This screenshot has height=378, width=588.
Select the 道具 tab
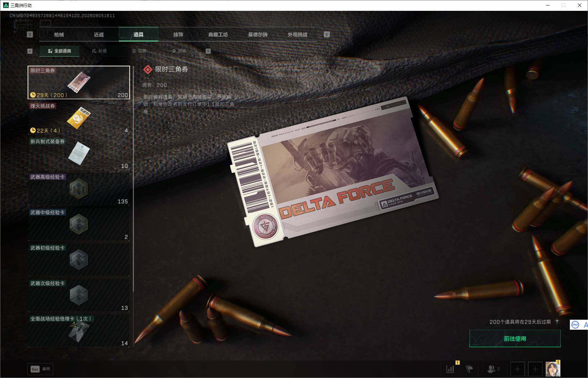click(x=138, y=35)
